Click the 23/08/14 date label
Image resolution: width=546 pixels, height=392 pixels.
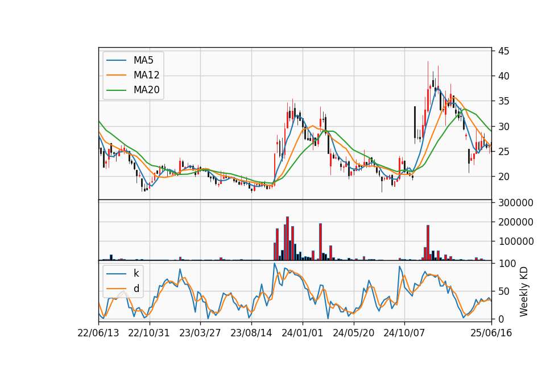tap(251, 333)
